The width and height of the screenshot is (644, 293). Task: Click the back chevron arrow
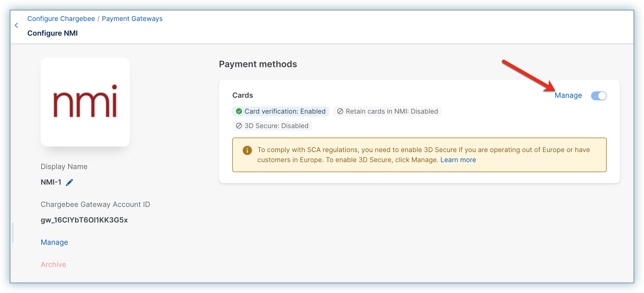(x=16, y=25)
